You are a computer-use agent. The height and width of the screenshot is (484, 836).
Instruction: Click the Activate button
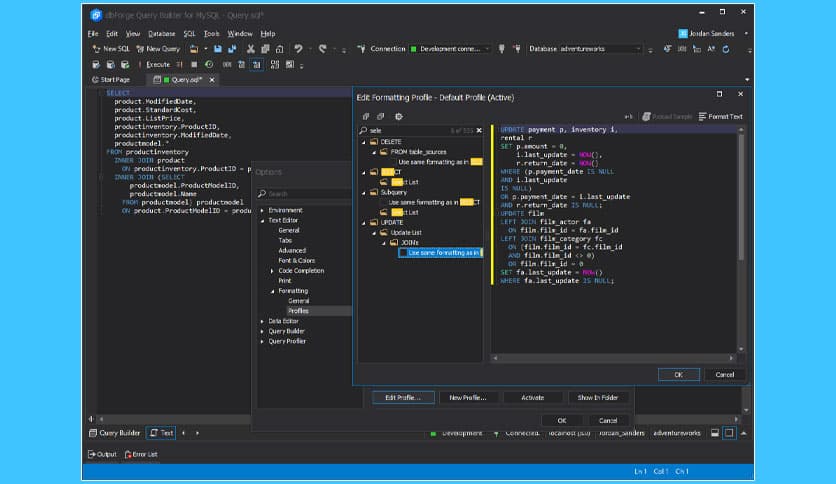point(533,398)
